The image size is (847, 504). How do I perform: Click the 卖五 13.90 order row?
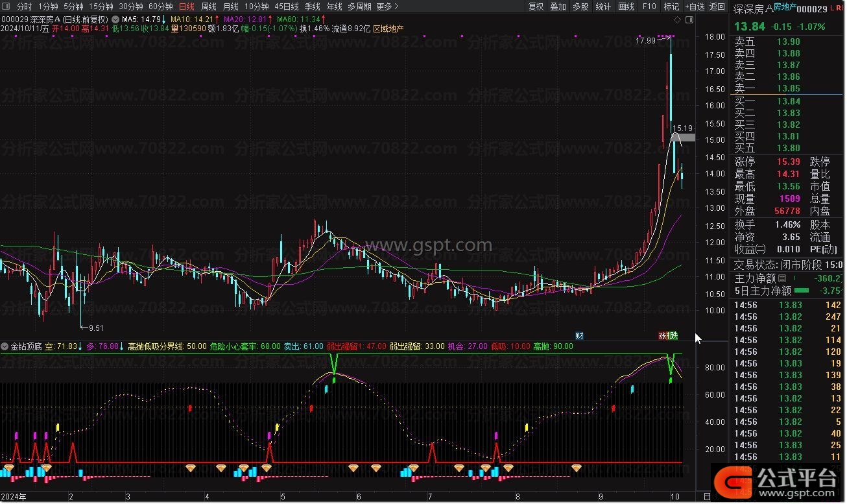(787, 42)
